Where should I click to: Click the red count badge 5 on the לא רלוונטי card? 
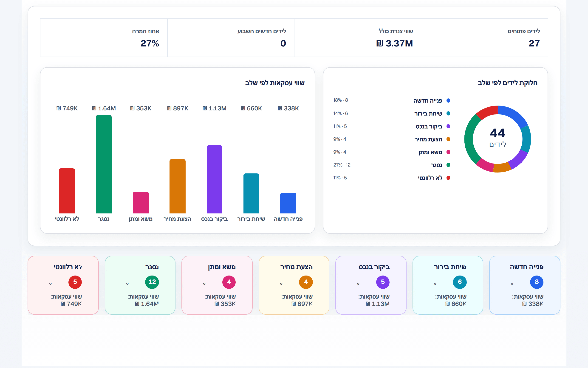tap(75, 282)
